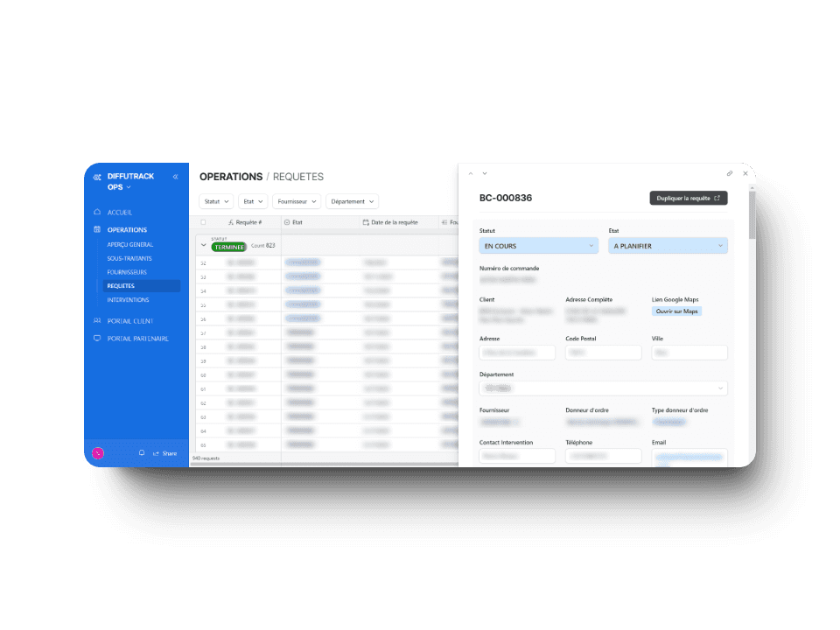Copy record link with the link icon
Screen dimensions: 840x630
point(730,173)
